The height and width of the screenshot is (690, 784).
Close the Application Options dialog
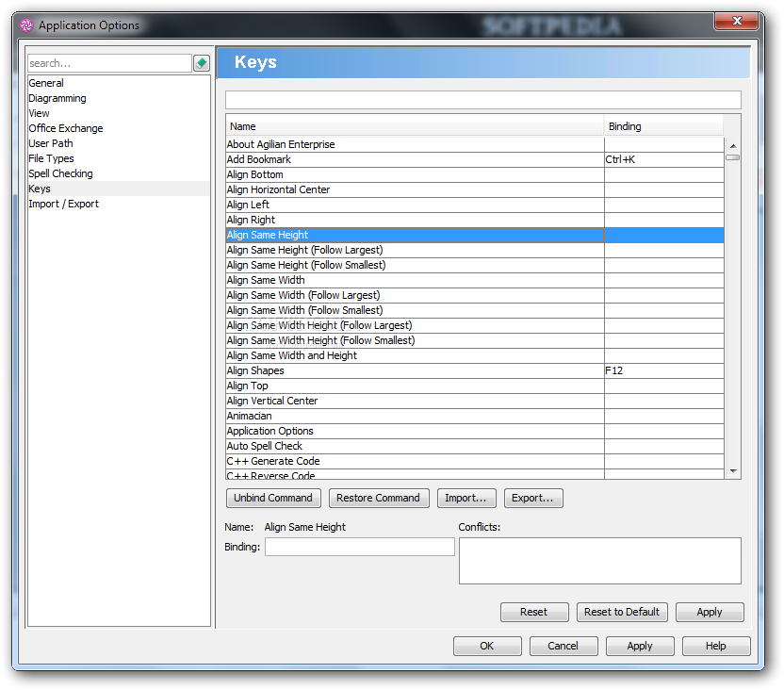pos(736,21)
